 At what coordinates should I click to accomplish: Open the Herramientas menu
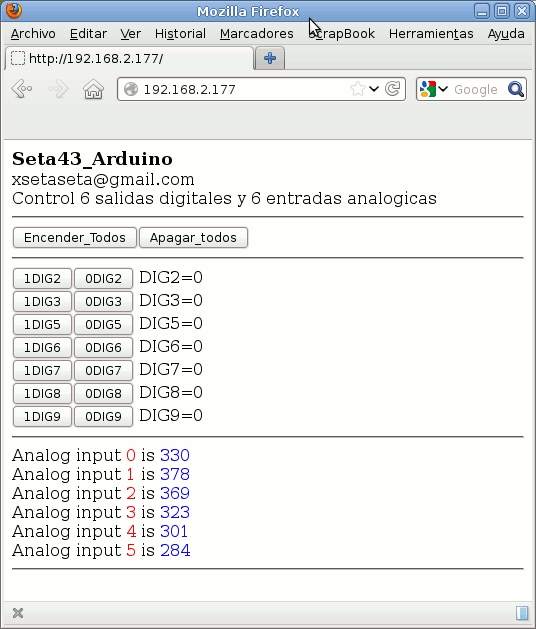[431, 34]
